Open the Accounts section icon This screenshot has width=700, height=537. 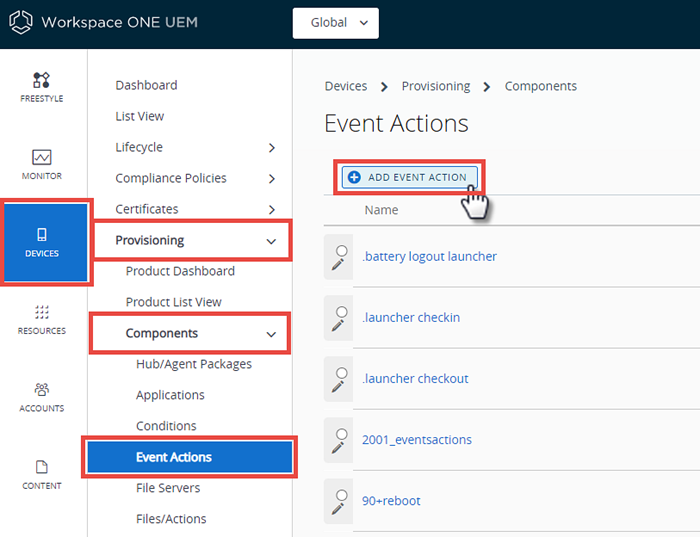click(42, 389)
